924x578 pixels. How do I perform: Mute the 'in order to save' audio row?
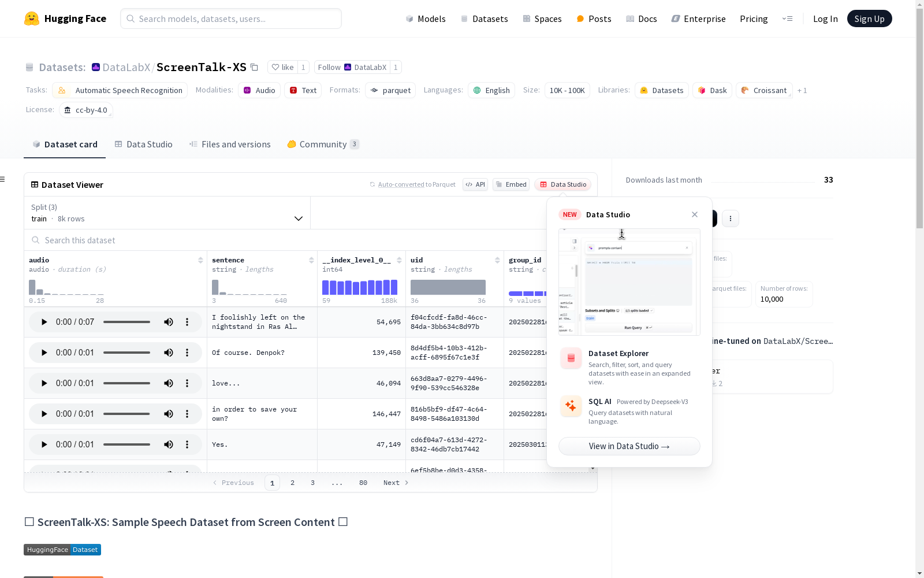coord(169,414)
